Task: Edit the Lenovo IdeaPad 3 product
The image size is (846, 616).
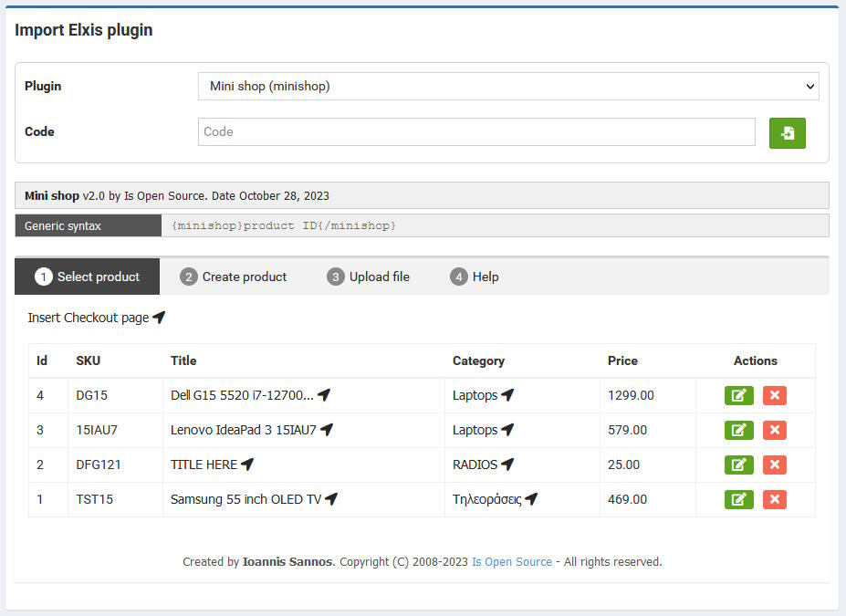Action: pyautogui.click(x=738, y=430)
